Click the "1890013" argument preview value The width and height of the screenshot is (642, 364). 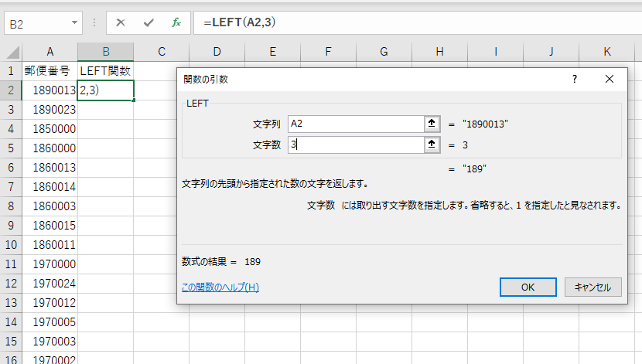(485, 124)
